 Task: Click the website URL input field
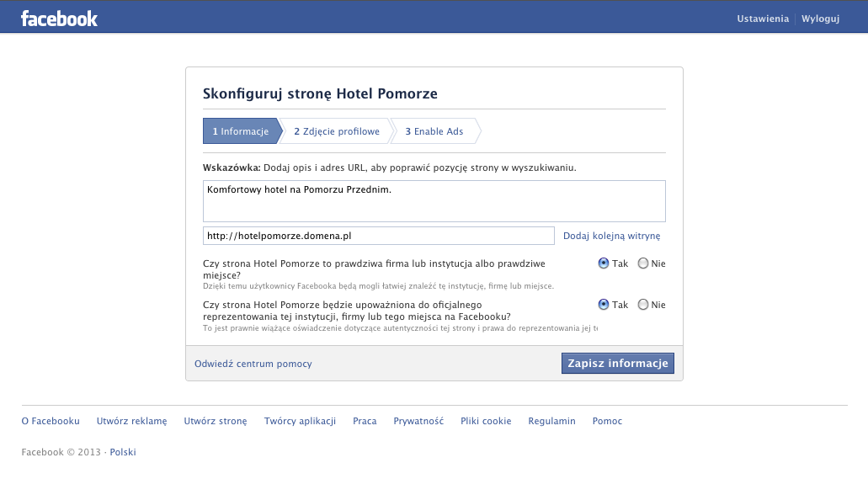379,236
